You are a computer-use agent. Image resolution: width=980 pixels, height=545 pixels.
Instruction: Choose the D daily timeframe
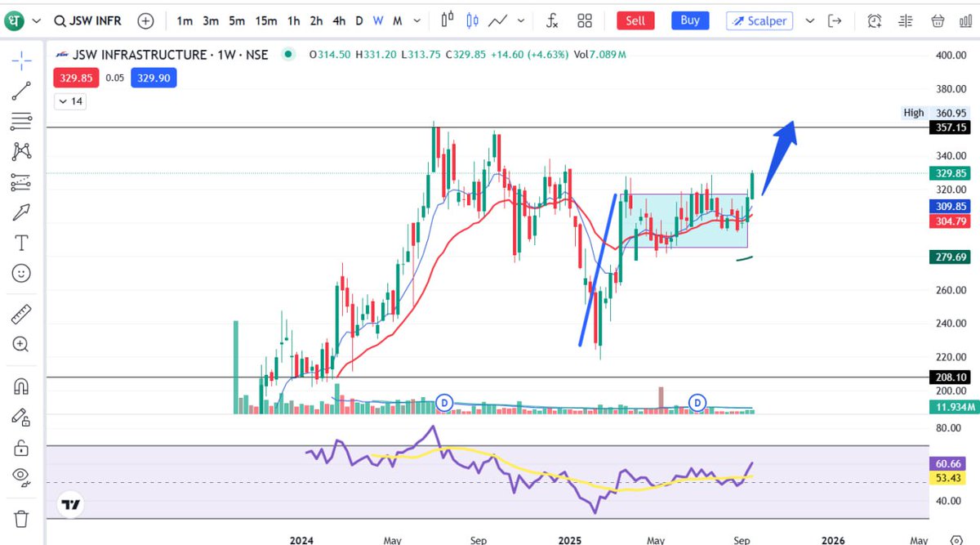point(359,20)
